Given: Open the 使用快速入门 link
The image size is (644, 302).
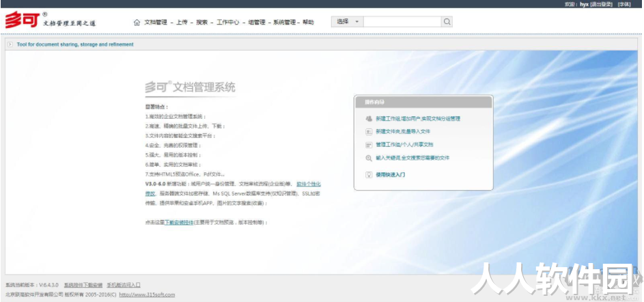Looking at the screenshot, I should [x=390, y=175].
